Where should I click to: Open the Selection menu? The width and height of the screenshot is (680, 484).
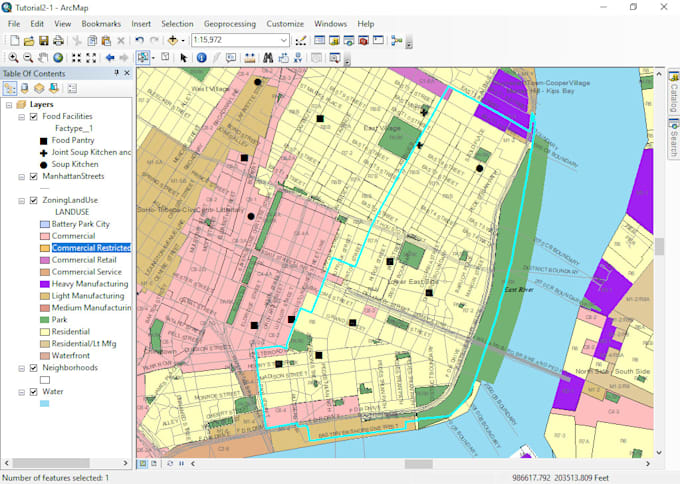(177, 24)
